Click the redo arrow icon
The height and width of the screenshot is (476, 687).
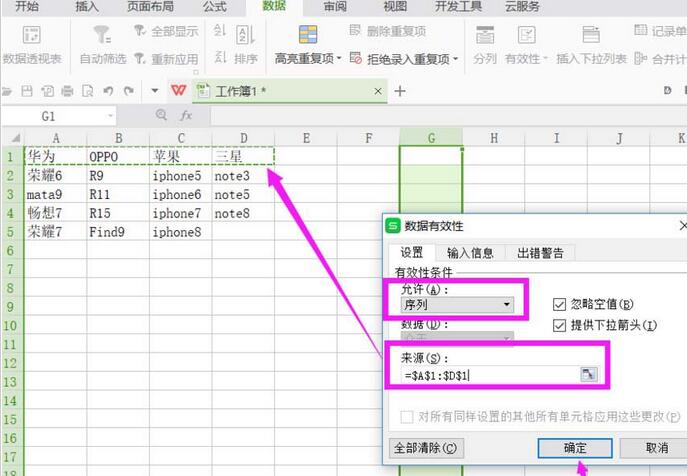coord(129,91)
